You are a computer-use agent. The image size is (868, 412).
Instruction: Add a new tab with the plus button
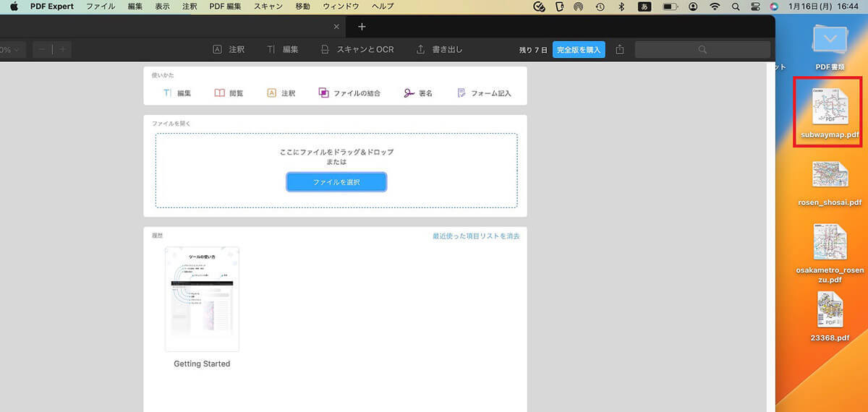(x=362, y=27)
